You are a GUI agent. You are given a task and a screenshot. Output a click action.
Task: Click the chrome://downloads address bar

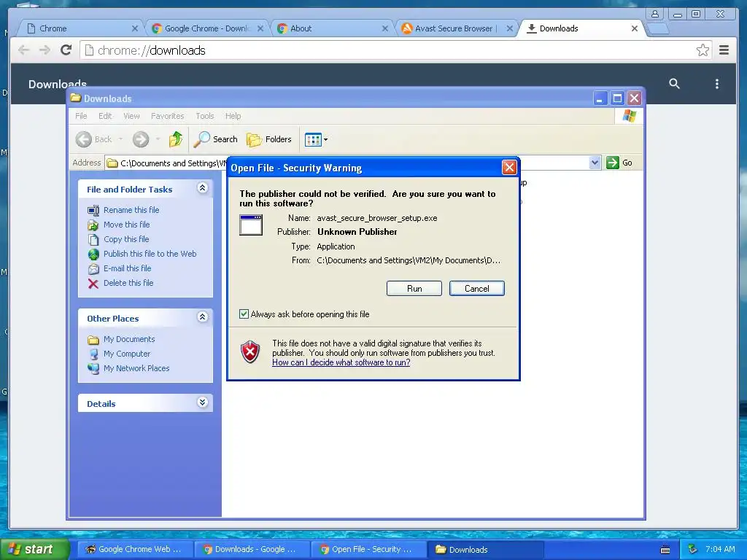[x=395, y=50]
